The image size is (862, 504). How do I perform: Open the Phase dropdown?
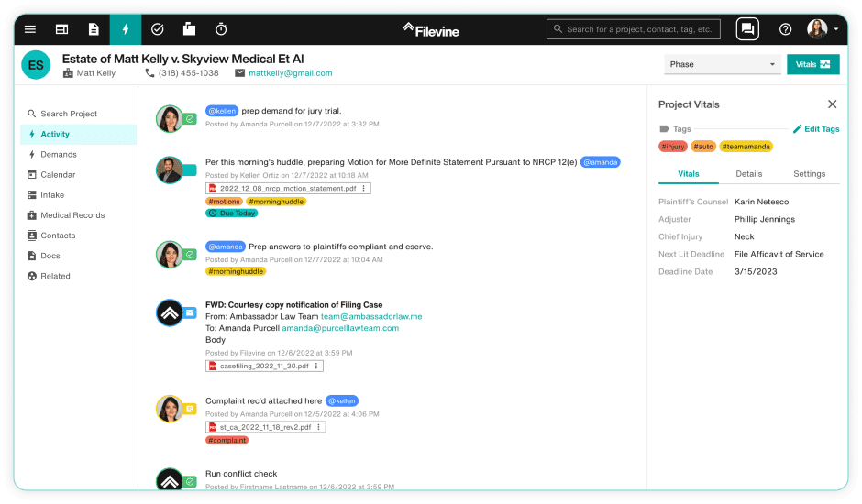coord(723,64)
